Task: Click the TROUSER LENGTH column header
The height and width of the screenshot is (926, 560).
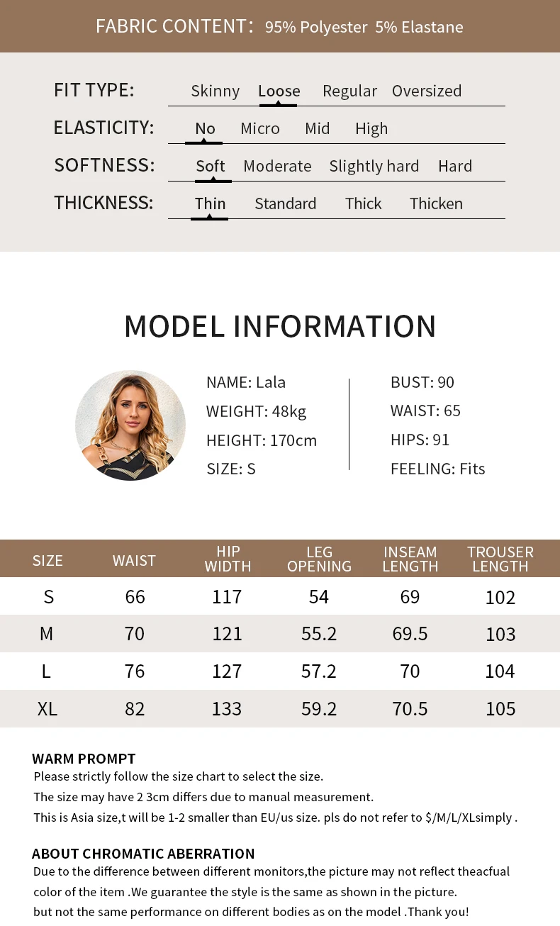Action: coord(500,559)
